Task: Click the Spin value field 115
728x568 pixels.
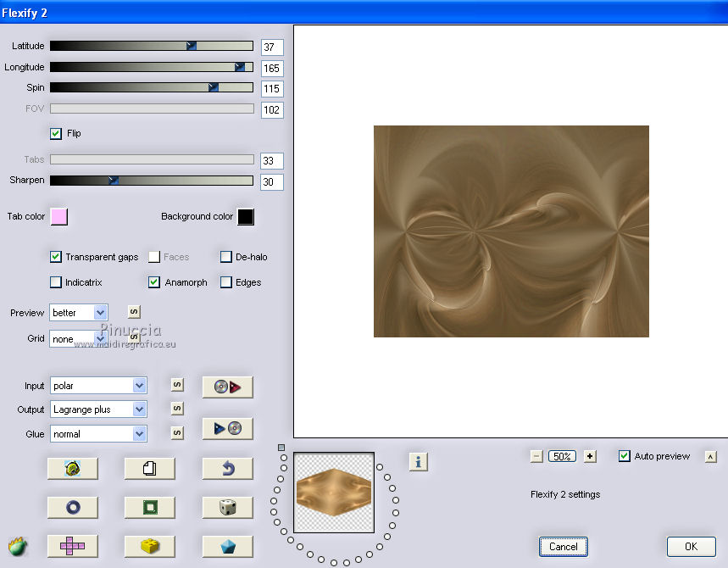Action: point(272,89)
